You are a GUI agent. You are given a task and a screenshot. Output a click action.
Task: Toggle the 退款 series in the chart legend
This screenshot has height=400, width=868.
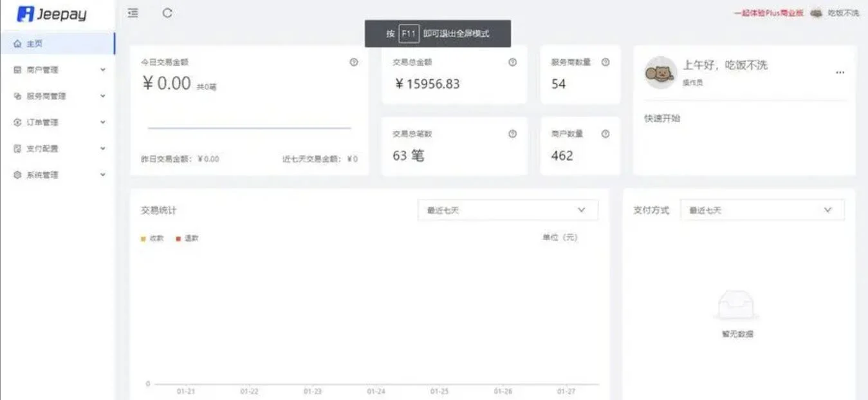pyautogui.click(x=187, y=237)
